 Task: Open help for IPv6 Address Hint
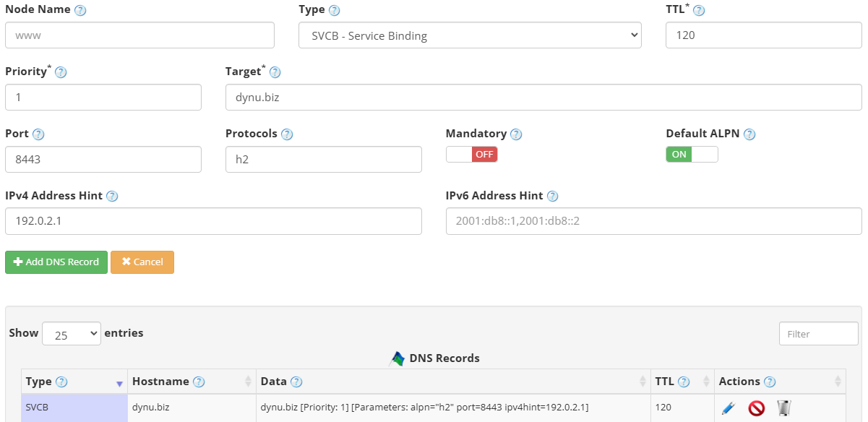[x=552, y=196]
